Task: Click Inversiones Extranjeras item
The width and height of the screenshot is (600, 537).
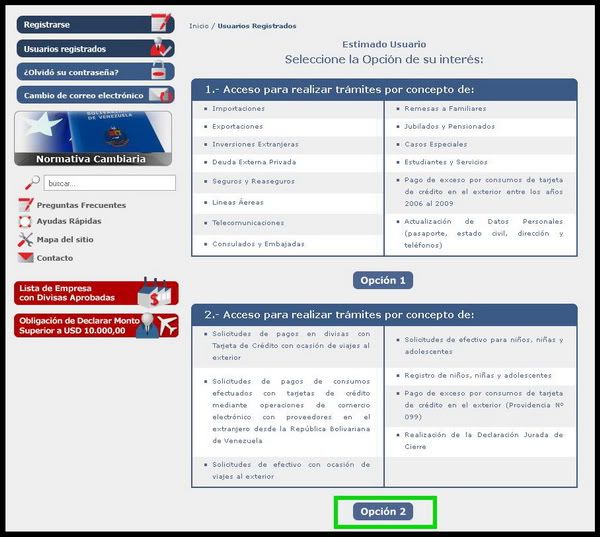Action: 255,144
